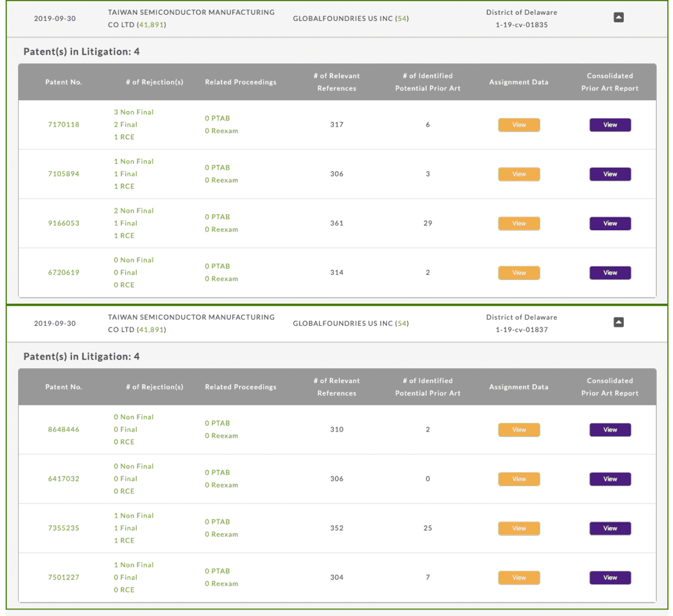The height and width of the screenshot is (616, 673).
Task: Collapse case 1-19-cv-01837 with the arrow icon
Action: click(x=618, y=322)
